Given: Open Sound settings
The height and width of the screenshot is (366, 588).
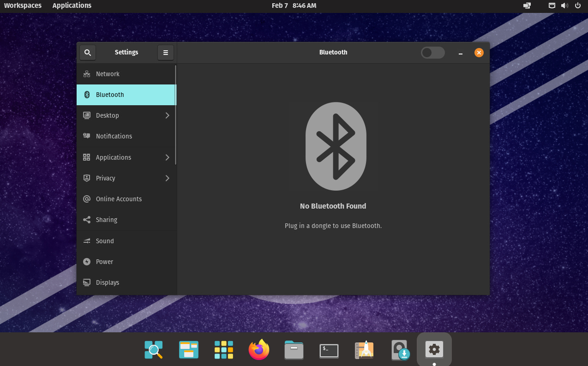Looking at the screenshot, I should pos(126,241).
